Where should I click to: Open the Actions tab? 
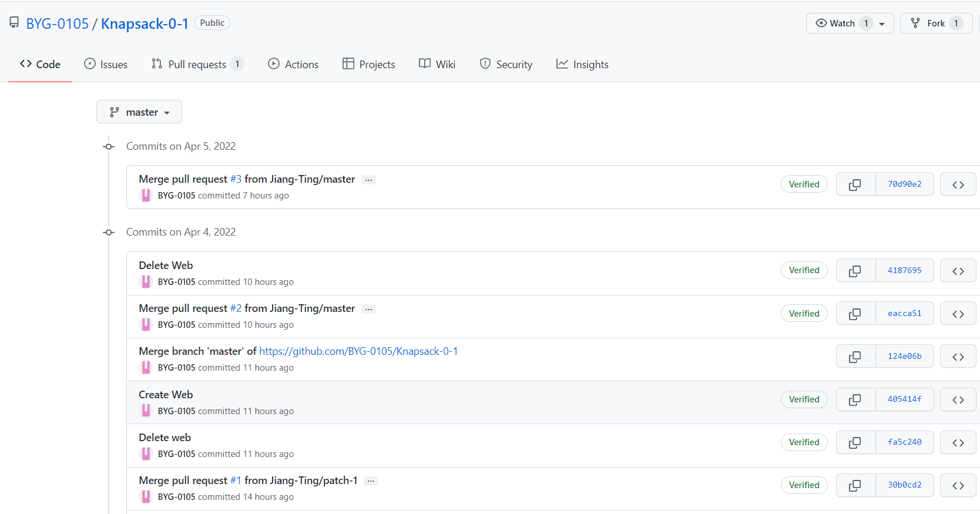click(293, 64)
